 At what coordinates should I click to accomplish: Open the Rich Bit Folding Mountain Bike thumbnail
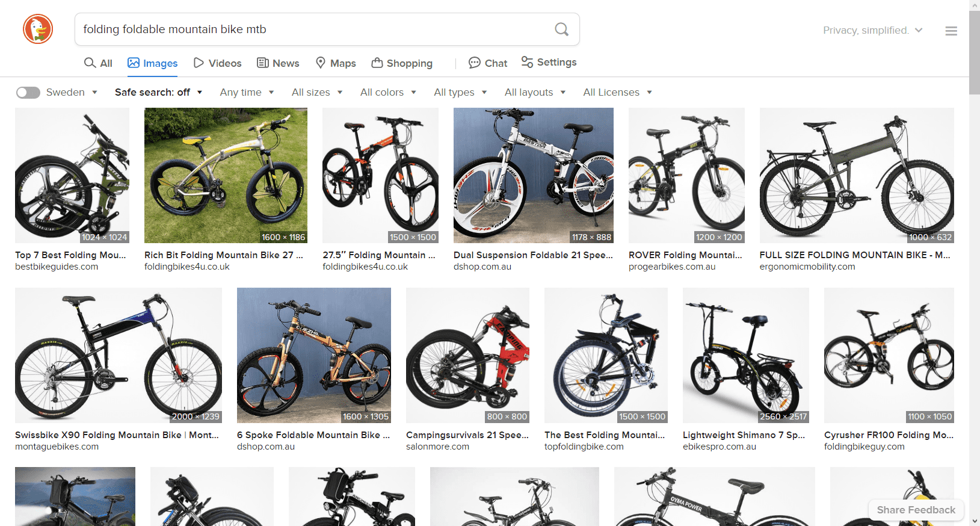(226, 175)
